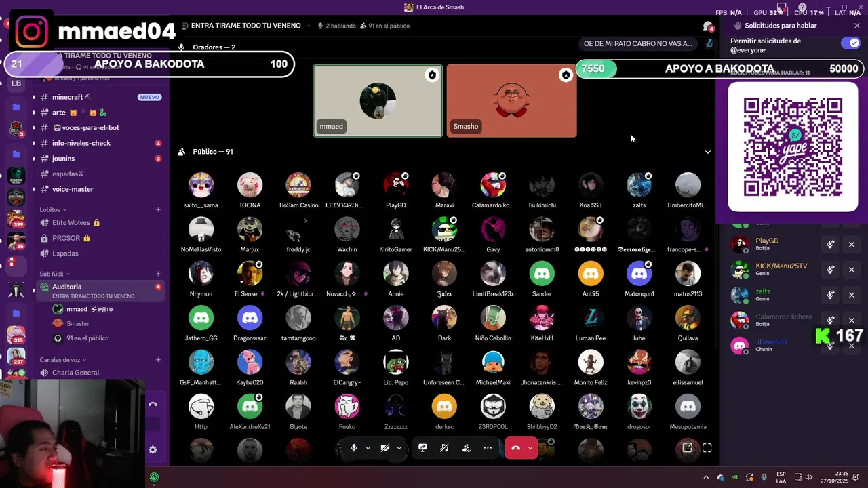Screen dimensions: 868x488
Task: Add channel to Canales de voz
Action: point(158,360)
